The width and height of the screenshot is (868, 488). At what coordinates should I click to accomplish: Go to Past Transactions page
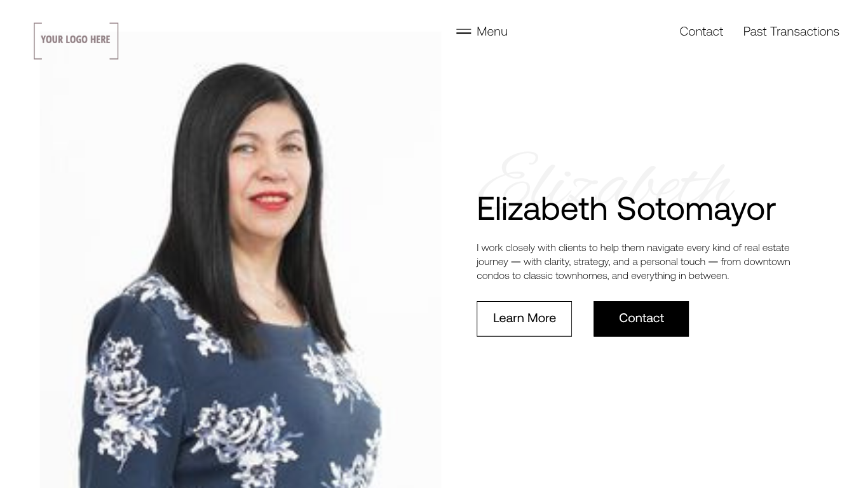(x=791, y=31)
